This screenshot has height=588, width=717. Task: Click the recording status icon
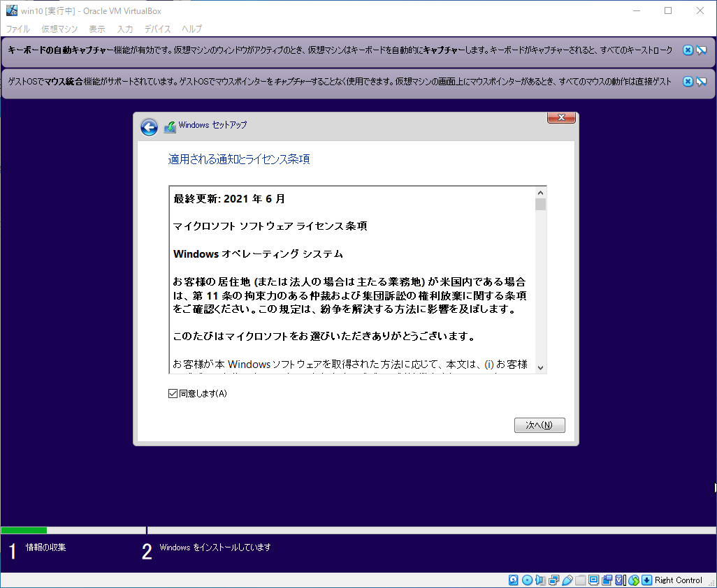607,580
